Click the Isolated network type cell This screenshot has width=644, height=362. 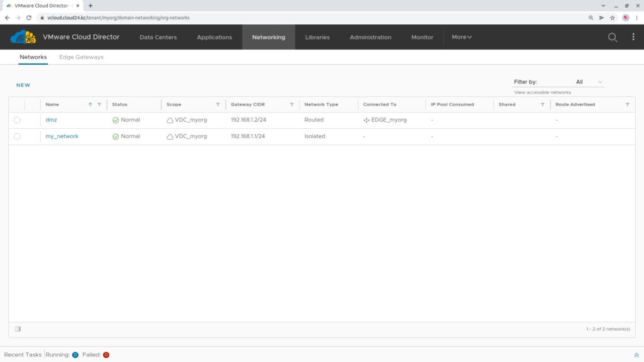(314, 136)
